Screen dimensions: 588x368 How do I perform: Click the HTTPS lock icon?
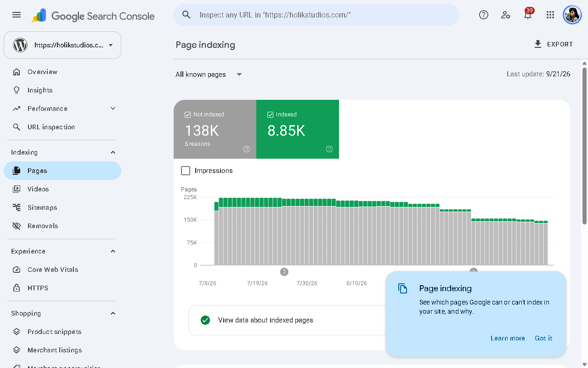click(17, 288)
